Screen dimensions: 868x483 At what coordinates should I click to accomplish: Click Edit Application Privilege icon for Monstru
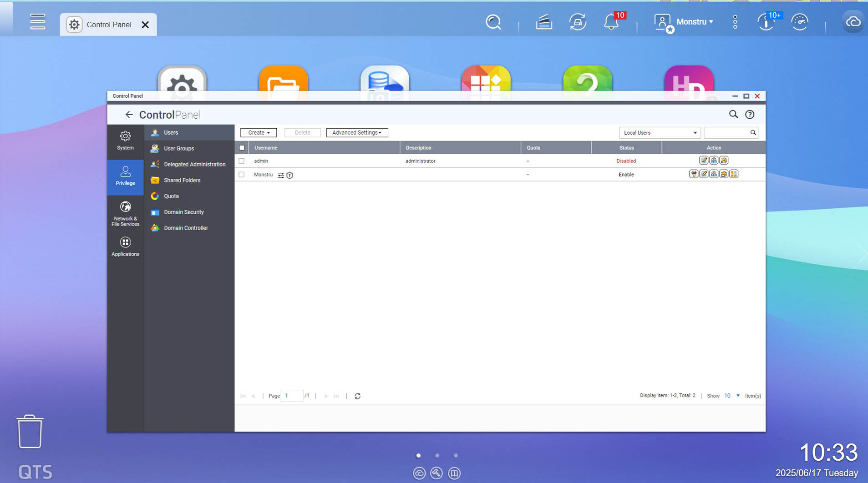tap(734, 174)
